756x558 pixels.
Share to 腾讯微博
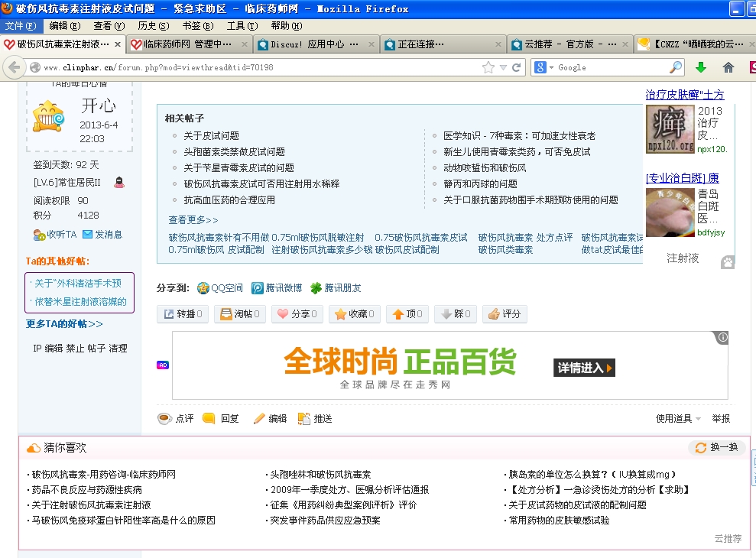[x=277, y=288]
